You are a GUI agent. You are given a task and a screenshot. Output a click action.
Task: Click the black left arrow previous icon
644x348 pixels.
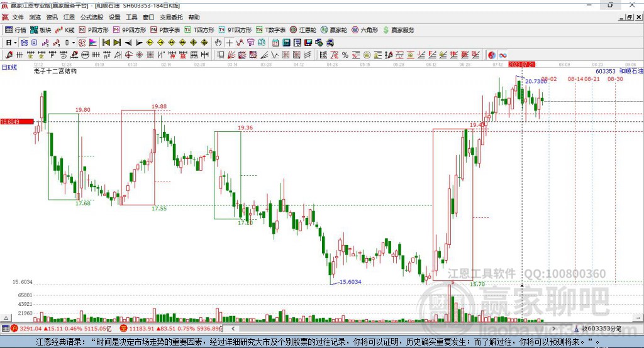click(x=128, y=43)
